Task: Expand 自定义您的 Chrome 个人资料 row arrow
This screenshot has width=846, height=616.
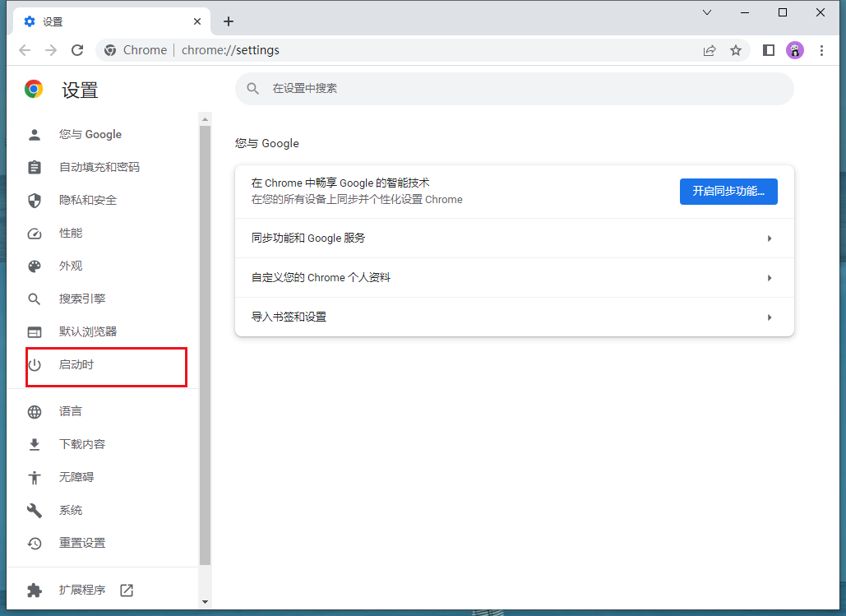Action: (770, 278)
